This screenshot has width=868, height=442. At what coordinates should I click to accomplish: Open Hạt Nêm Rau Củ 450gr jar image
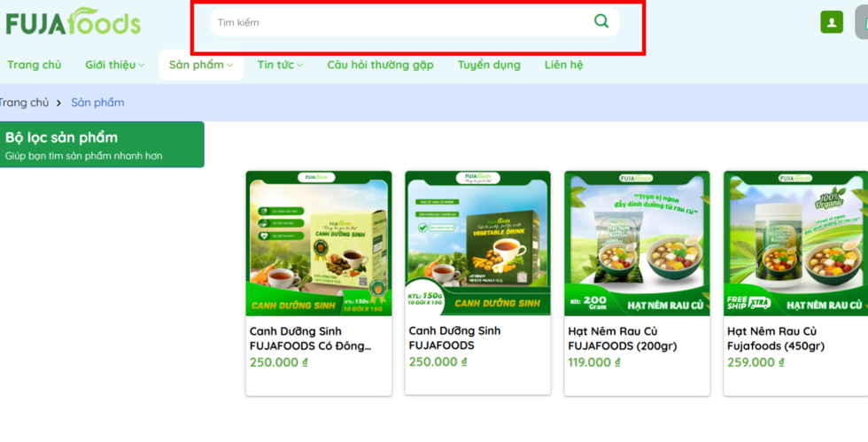pyautogui.click(x=796, y=244)
